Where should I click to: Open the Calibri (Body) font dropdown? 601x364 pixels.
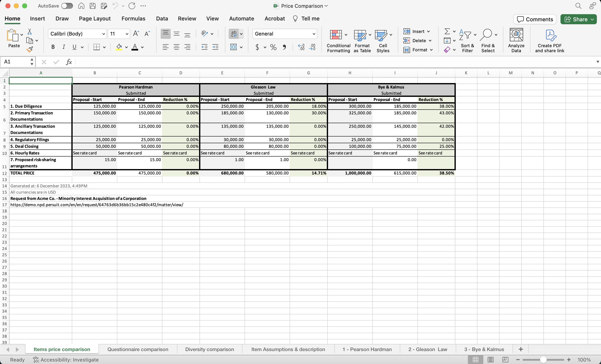[x=104, y=34]
